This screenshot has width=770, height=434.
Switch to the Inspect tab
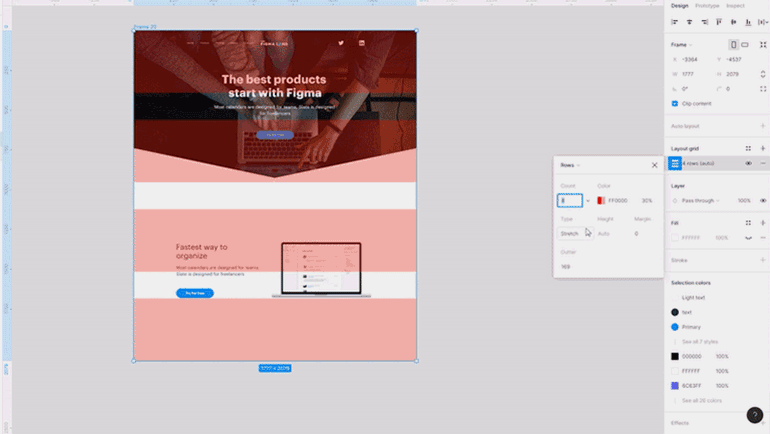[x=735, y=6]
